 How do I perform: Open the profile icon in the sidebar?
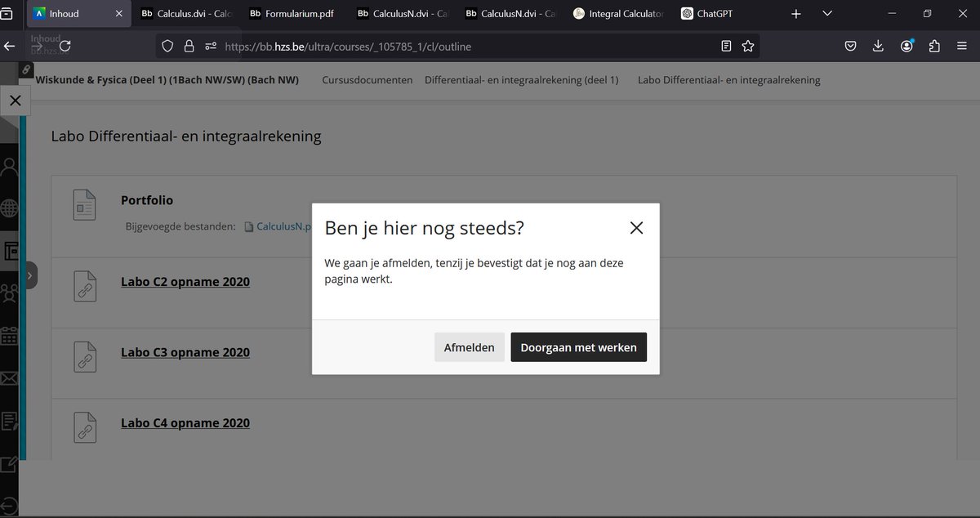(x=9, y=167)
